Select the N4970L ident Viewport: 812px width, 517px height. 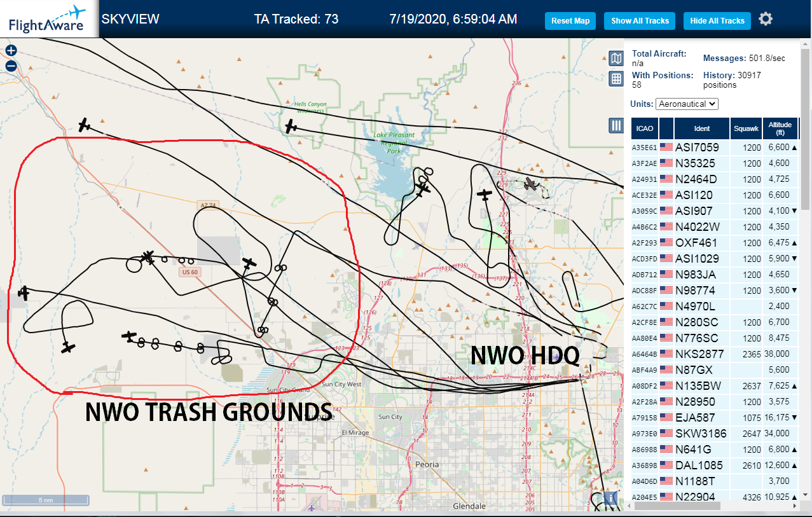tap(695, 306)
